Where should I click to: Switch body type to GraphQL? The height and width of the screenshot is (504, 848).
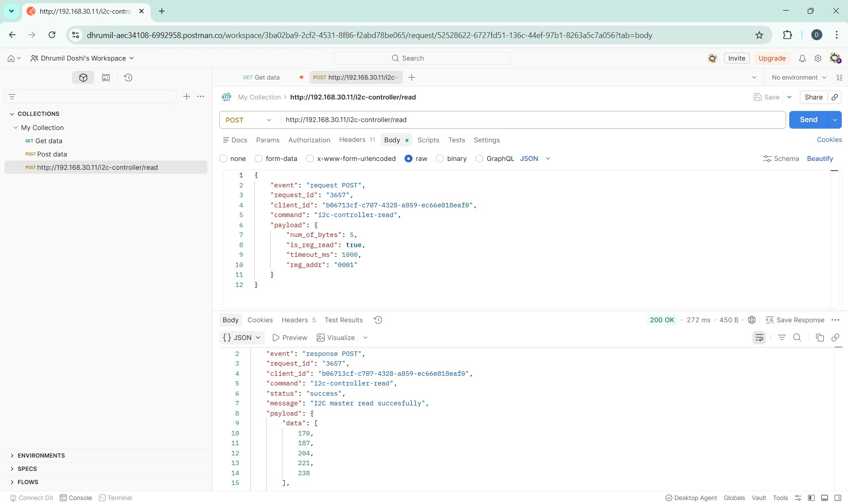pos(480,158)
